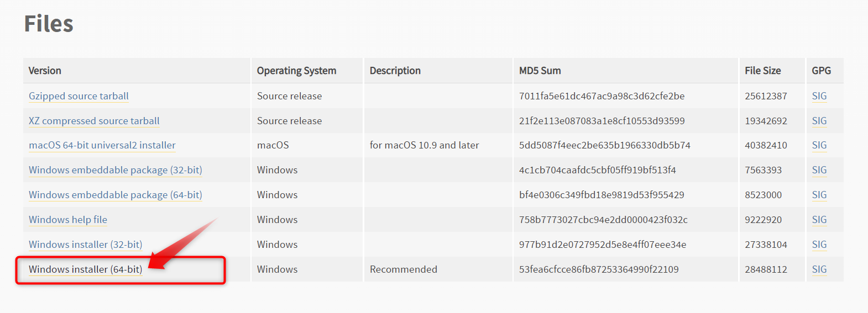Open SIG for Windows embeddable 32-bit package

[819, 170]
